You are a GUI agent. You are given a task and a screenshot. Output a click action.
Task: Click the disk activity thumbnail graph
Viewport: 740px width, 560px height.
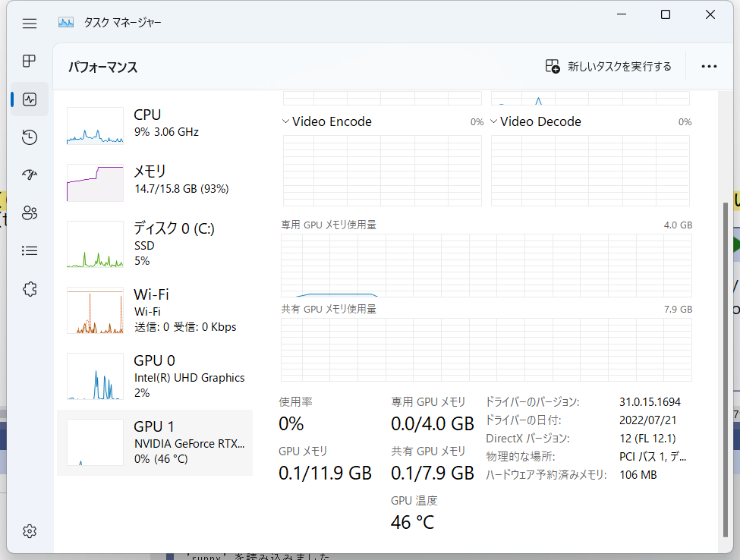(x=95, y=244)
